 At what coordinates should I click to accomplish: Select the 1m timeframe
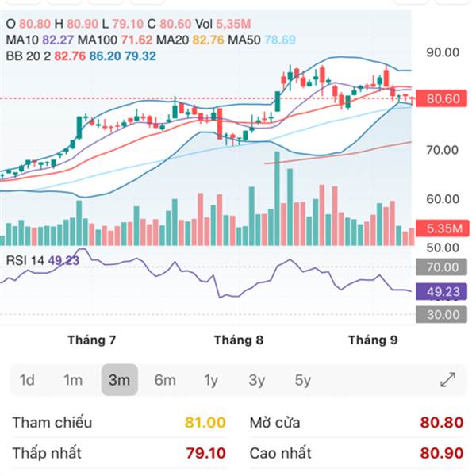click(73, 380)
